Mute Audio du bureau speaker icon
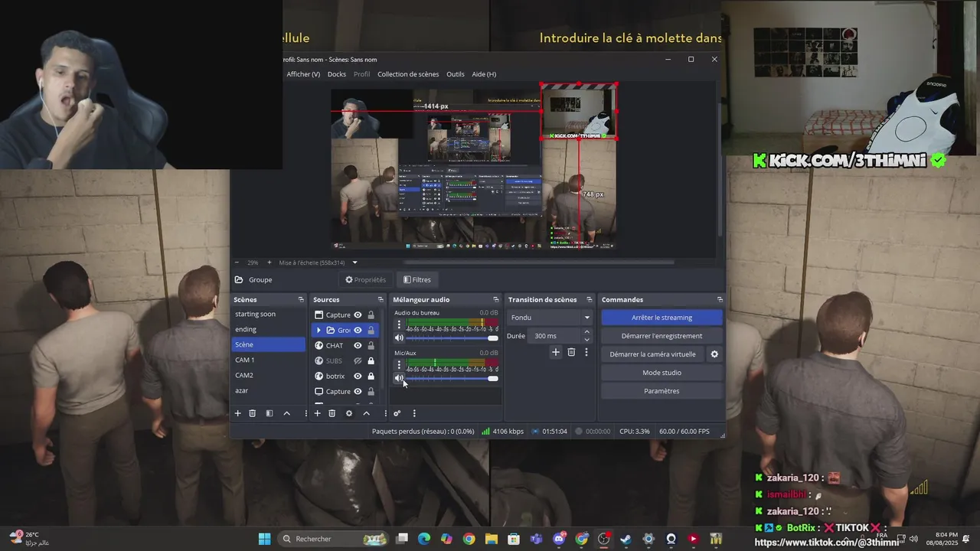The width and height of the screenshot is (980, 551). pos(399,337)
